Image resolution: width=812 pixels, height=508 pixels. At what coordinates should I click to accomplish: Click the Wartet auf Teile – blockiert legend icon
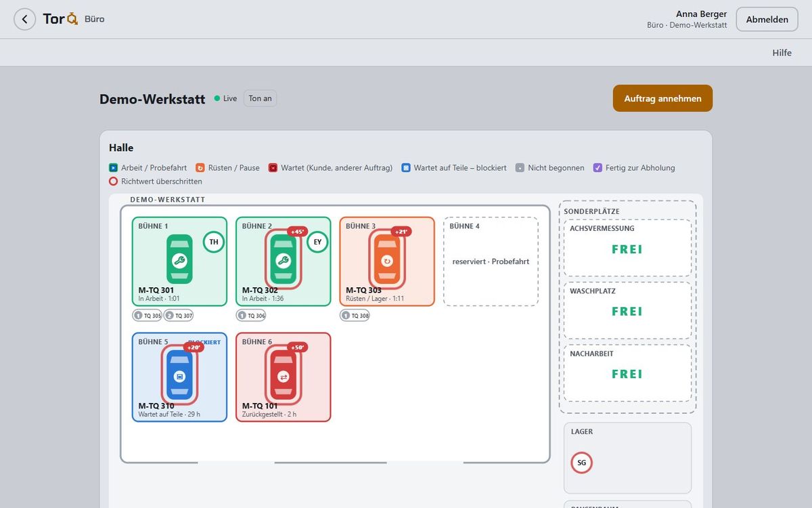click(x=406, y=168)
